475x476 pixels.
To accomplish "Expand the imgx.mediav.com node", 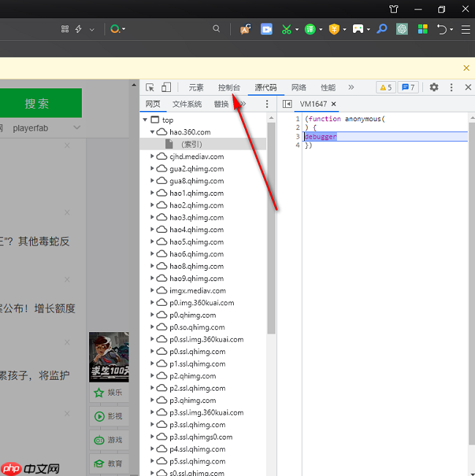I will point(152,291).
